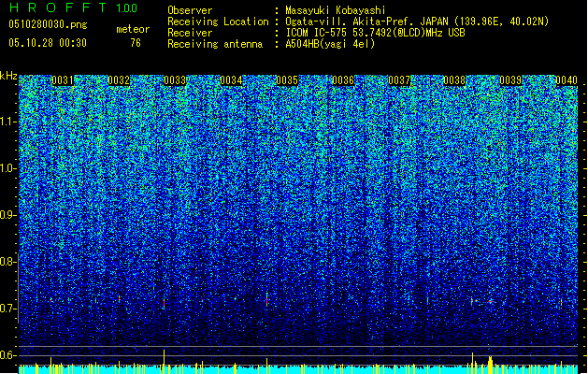
Task: Click the timestamp 05.10.28 00:30
Action: (48, 43)
